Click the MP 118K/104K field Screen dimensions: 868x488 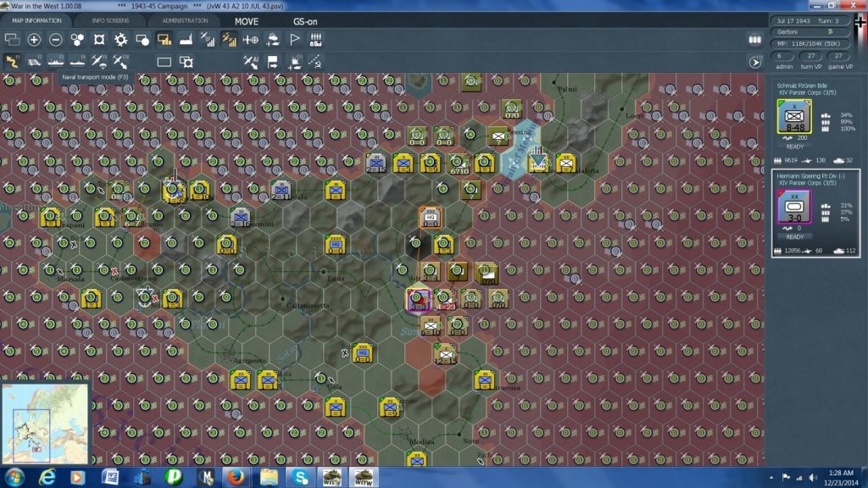[x=811, y=43]
